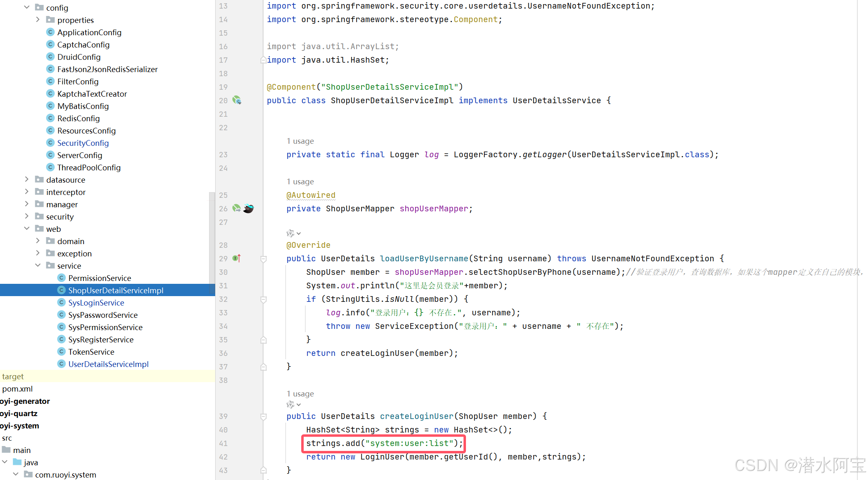
Task: Click the class icon beside ShopUserDetailServiceImpl
Action: point(61,290)
